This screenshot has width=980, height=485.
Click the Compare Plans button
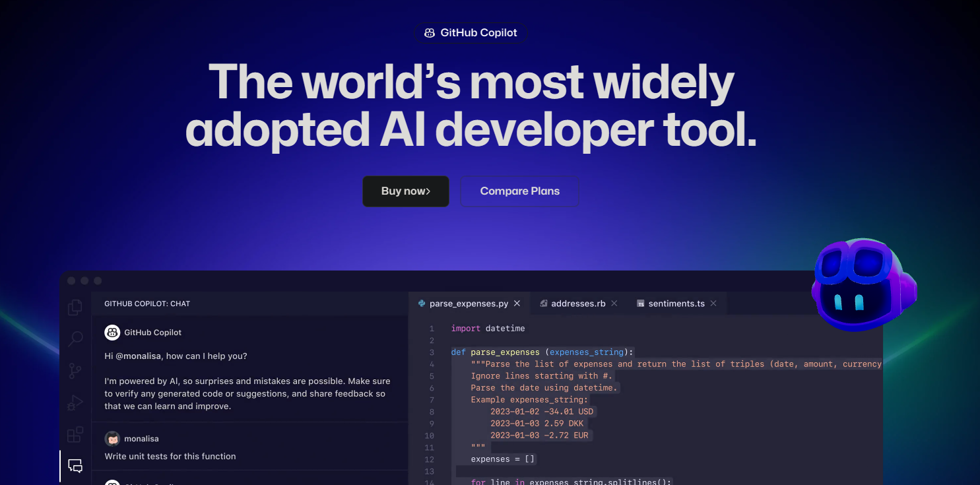pos(519,191)
